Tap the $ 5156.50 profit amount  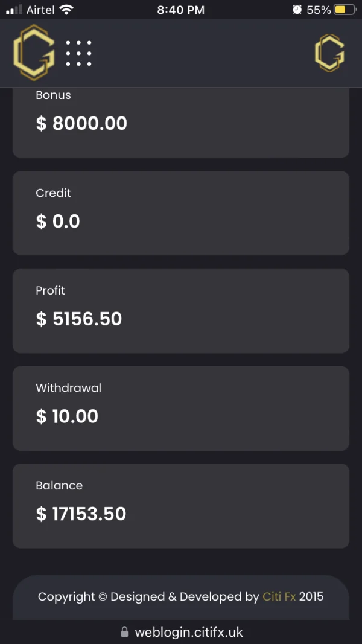pyautogui.click(x=79, y=319)
